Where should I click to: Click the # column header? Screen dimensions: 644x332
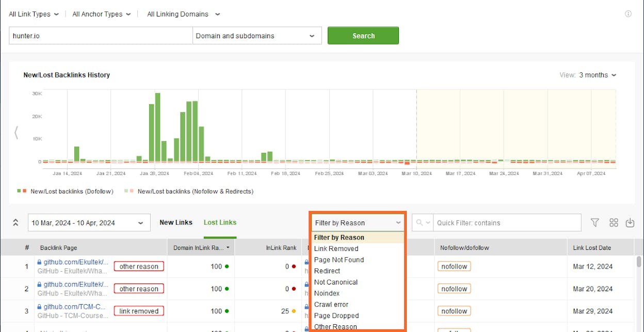point(27,248)
